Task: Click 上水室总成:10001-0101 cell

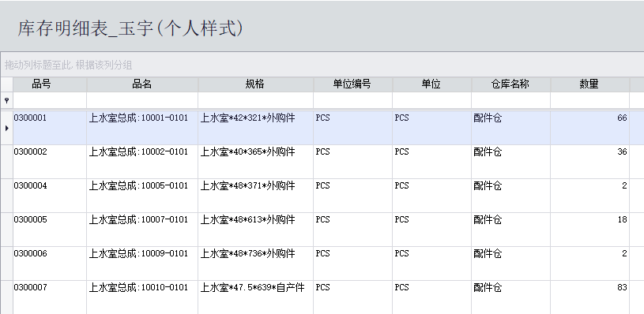Action: (x=142, y=128)
